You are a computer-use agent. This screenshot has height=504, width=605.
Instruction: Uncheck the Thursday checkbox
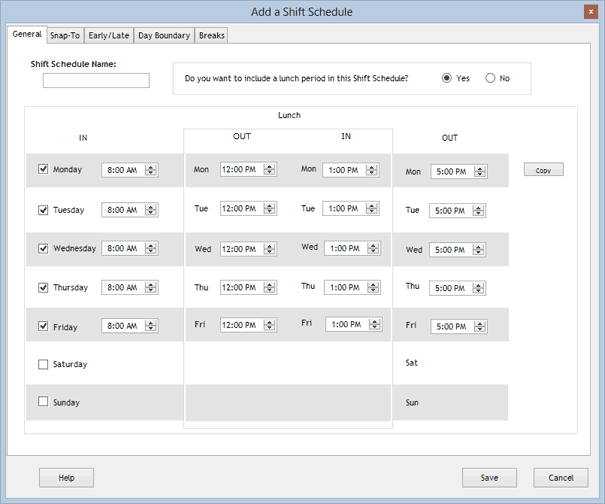43,288
